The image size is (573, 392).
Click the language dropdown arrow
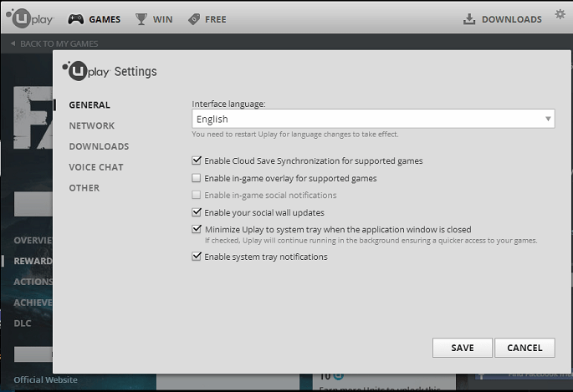tap(548, 119)
